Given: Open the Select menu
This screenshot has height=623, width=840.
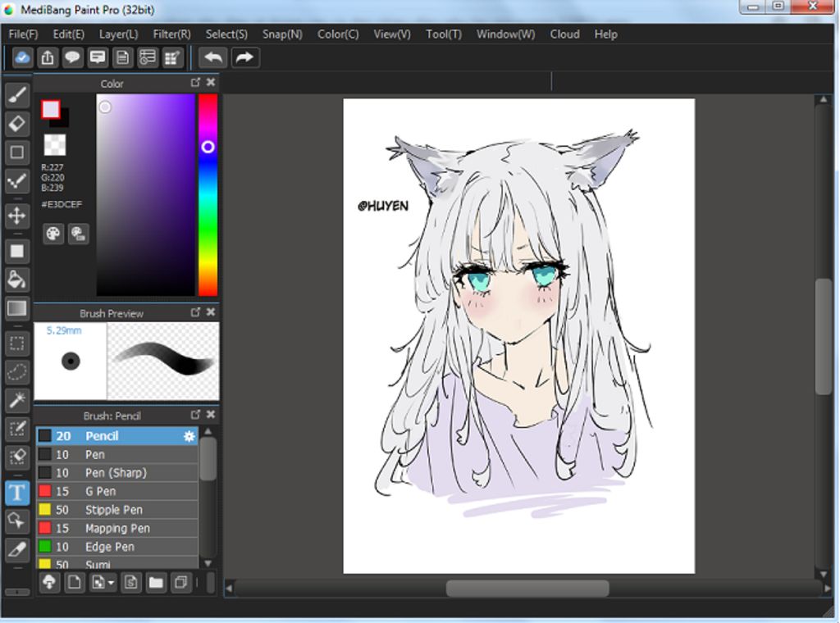Looking at the screenshot, I should [226, 34].
